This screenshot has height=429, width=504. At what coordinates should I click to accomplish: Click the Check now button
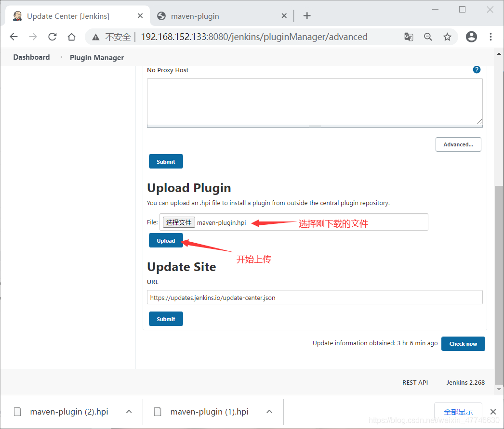point(463,344)
